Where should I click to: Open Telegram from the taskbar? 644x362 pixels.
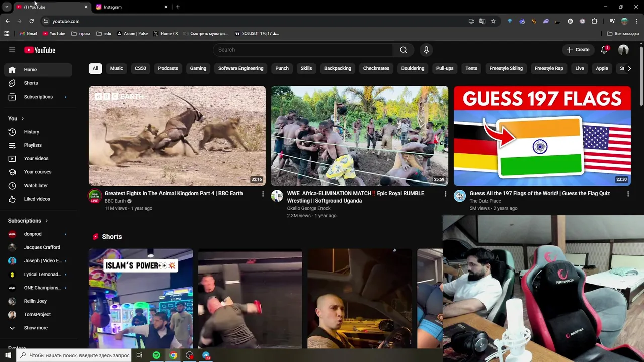click(206, 355)
